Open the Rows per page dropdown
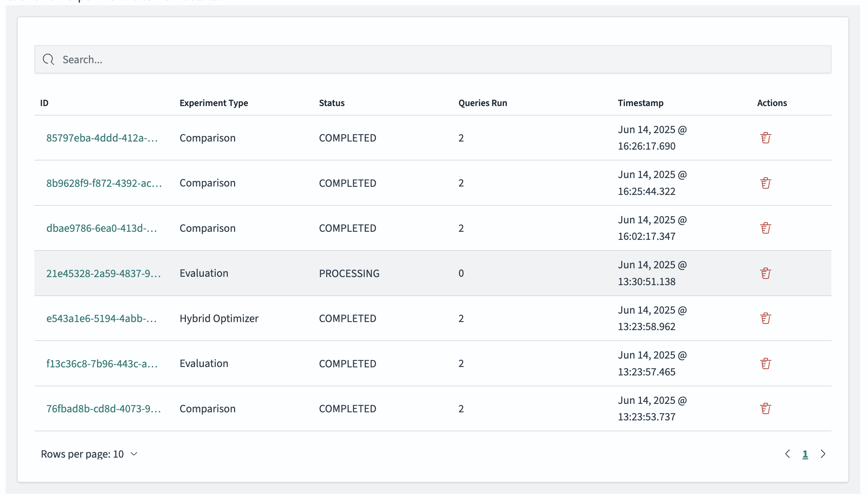The width and height of the screenshot is (868, 498). point(89,454)
